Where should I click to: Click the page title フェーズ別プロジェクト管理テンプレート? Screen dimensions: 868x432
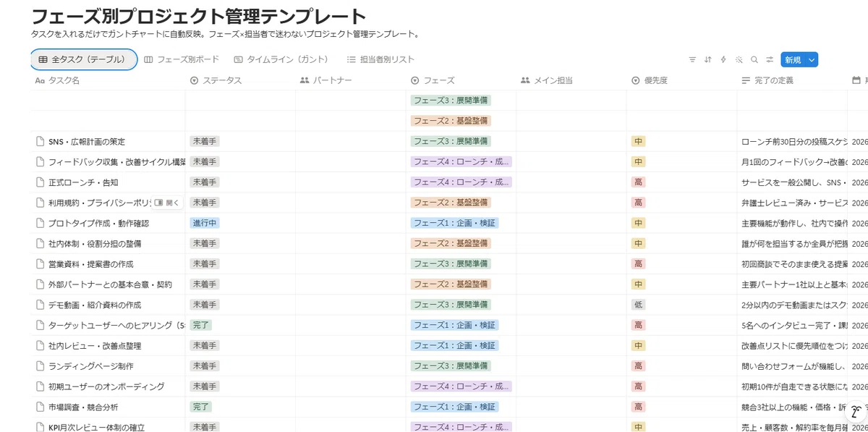coord(199,16)
